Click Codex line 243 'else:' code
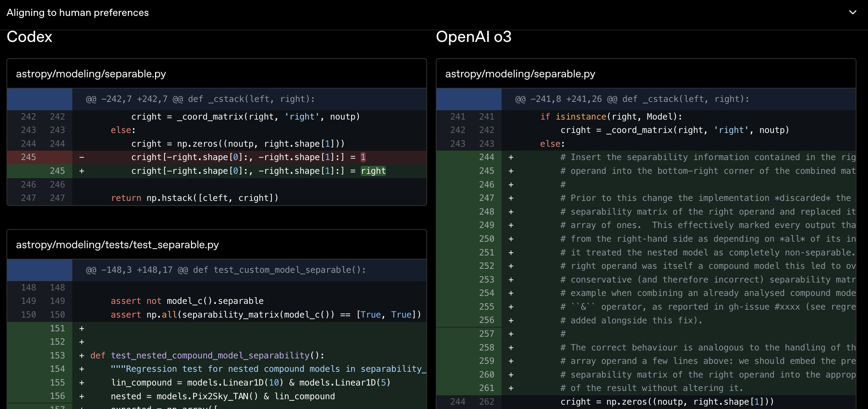The width and height of the screenshot is (868, 409). tap(123, 130)
